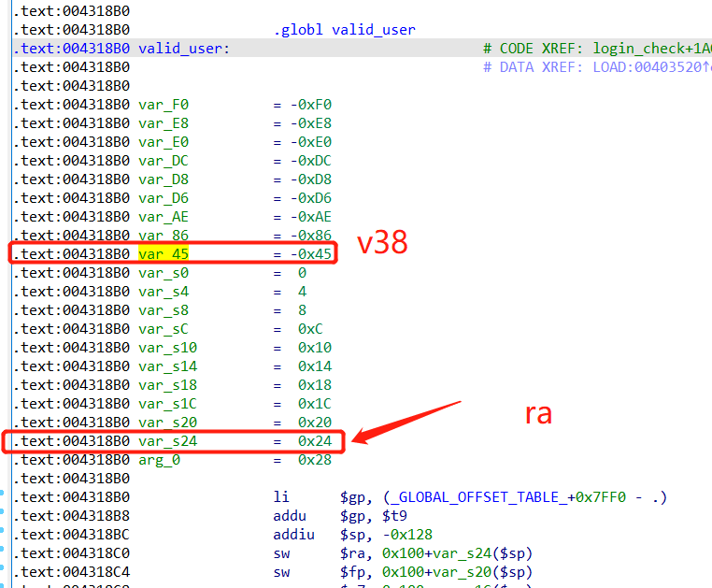Select the var_D8 variable name

pos(164,179)
